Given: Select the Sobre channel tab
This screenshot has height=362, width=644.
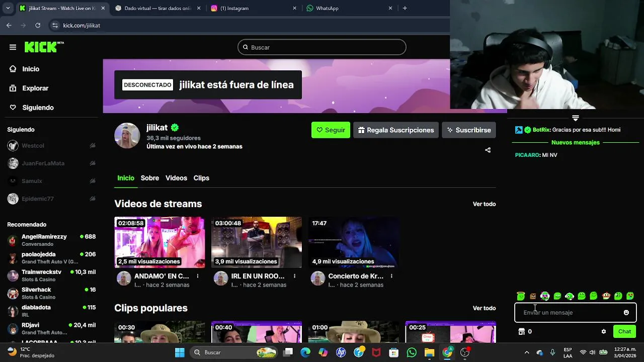Looking at the screenshot, I should pos(150,178).
